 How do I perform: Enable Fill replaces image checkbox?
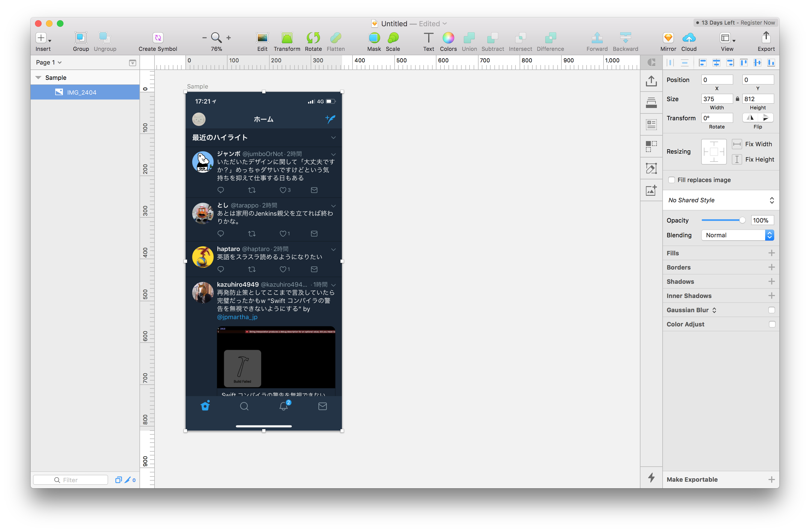tap(671, 180)
